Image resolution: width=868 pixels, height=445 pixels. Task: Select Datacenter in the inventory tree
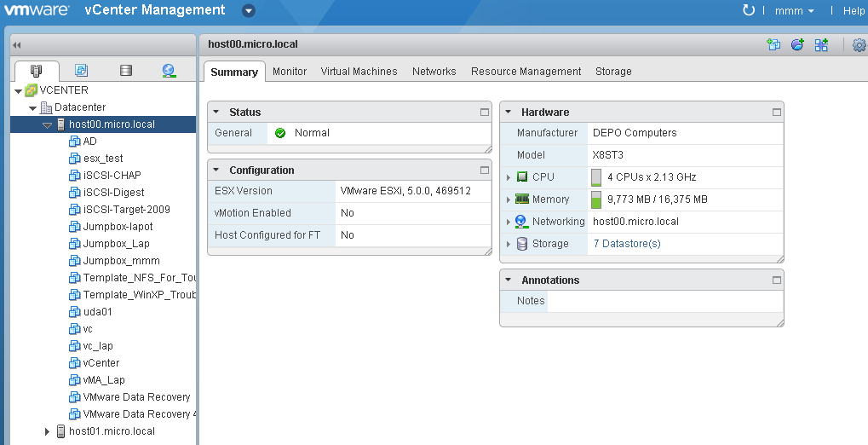pos(80,107)
